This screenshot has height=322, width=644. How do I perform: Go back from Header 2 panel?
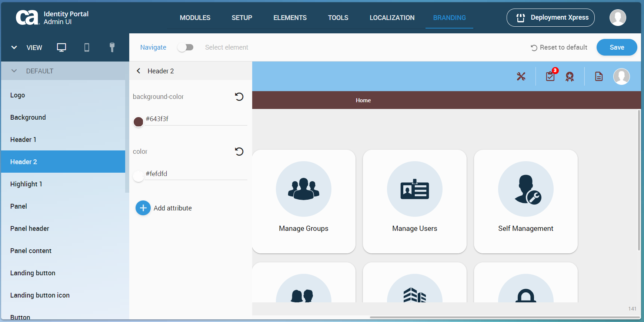pyautogui.click(x=139, y=71)
